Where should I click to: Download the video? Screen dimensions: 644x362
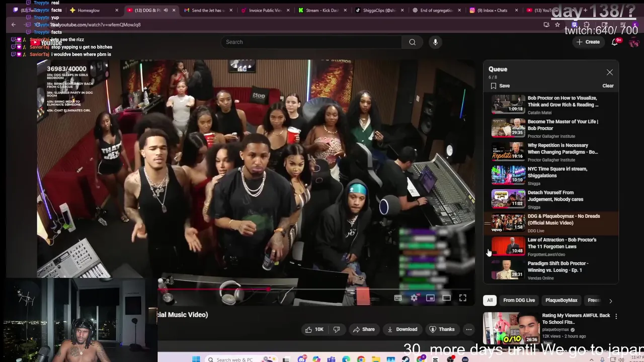click(x=402, y=329)
